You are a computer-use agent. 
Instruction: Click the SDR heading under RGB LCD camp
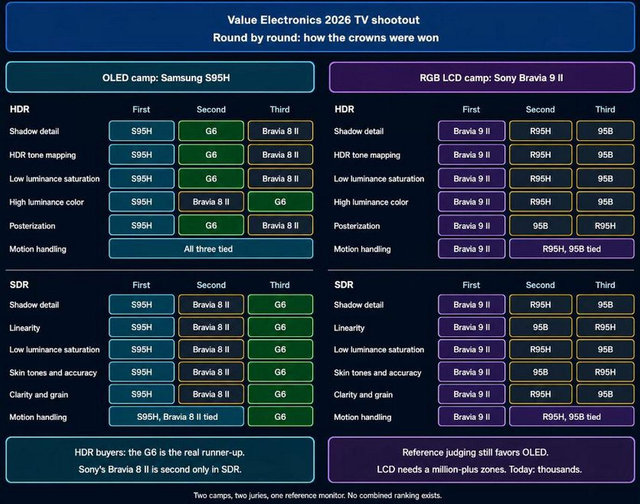pyautogui.click(x=344, y=284)
